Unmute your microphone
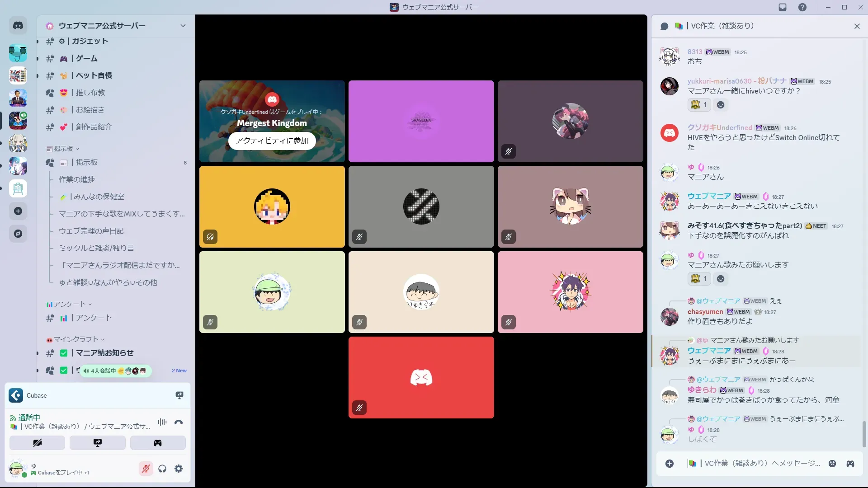This screenshot has width=868, height=488. click(146, 469)
